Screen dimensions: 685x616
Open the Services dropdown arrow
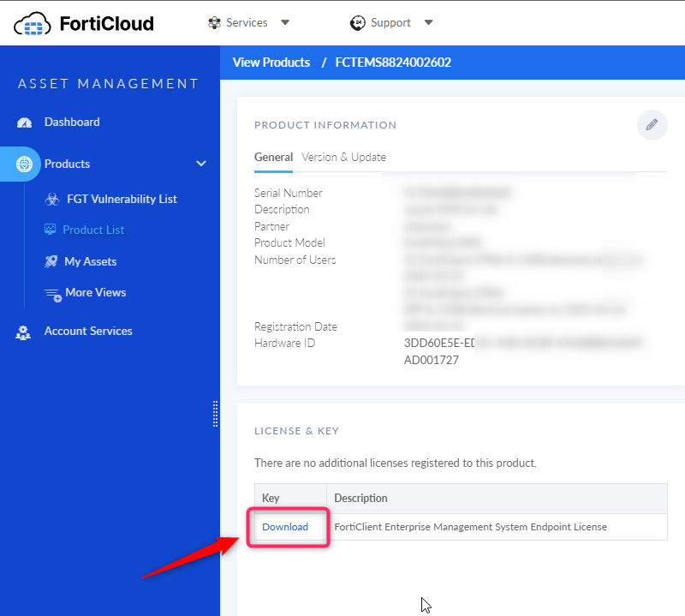(x=285, y=23)
